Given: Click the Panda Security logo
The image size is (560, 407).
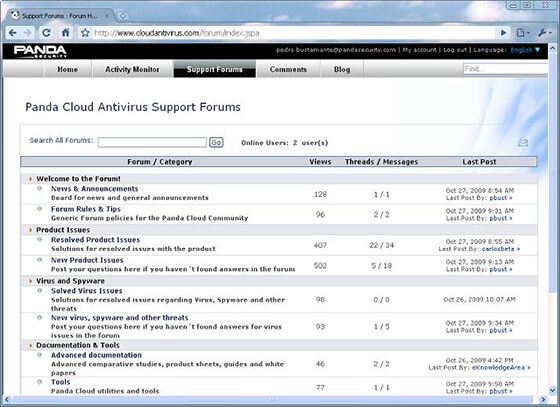Looking at the screenshot, I should (40, 51).
